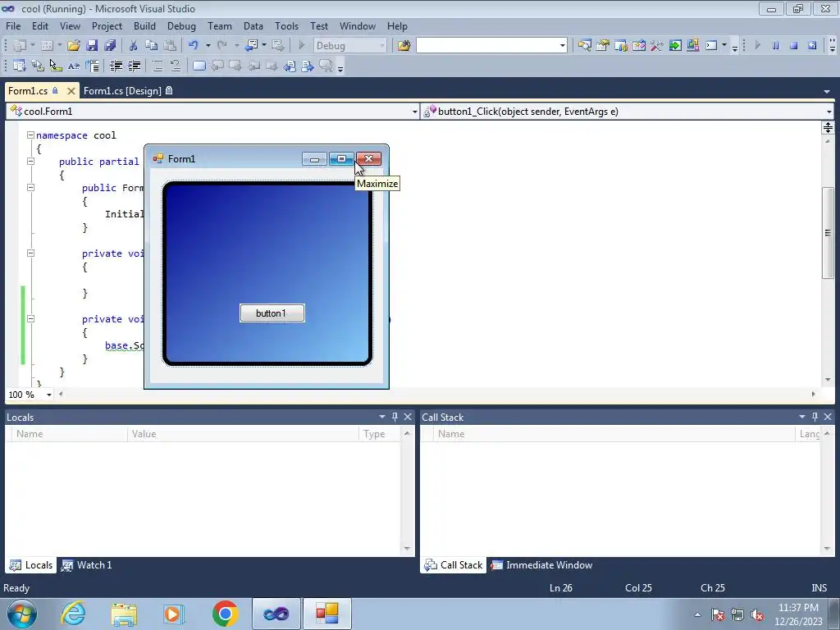Stop debugging with the square icon
The image size is (840, 630).
click(x=793, y=46)
